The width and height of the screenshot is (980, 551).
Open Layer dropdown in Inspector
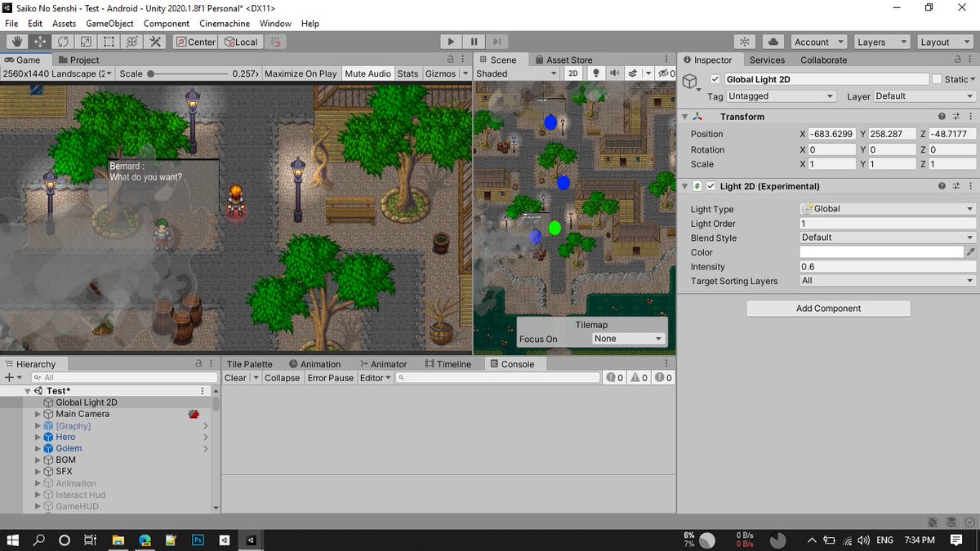coord(924,96)
